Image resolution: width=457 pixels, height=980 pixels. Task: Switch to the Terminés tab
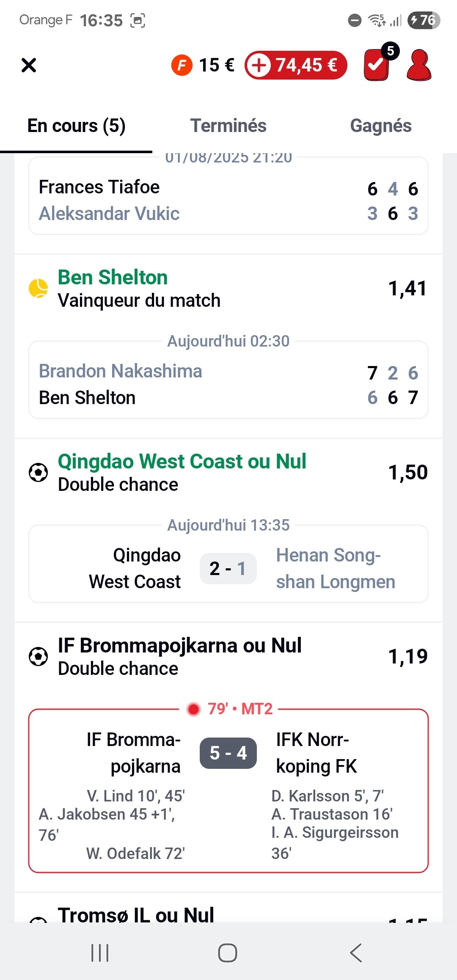click(x=228, y=126)
